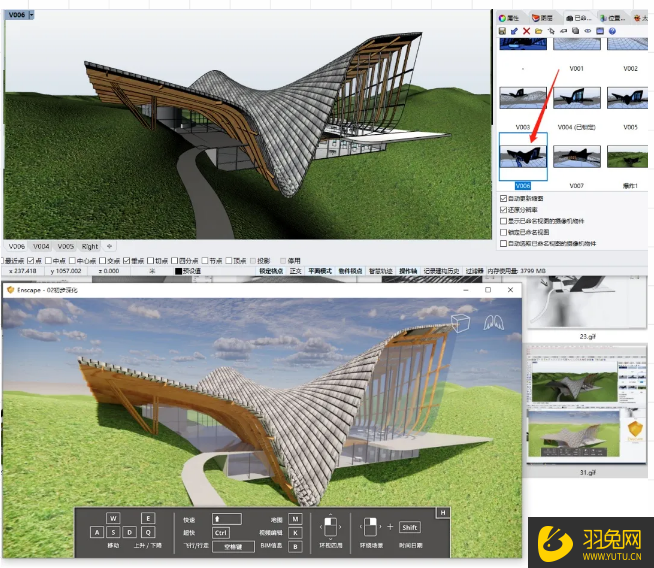Image resolution: width=654 pixels, height=568 pixels.
Task: Click the black layer color swatch in status bar
Action: 178,271
